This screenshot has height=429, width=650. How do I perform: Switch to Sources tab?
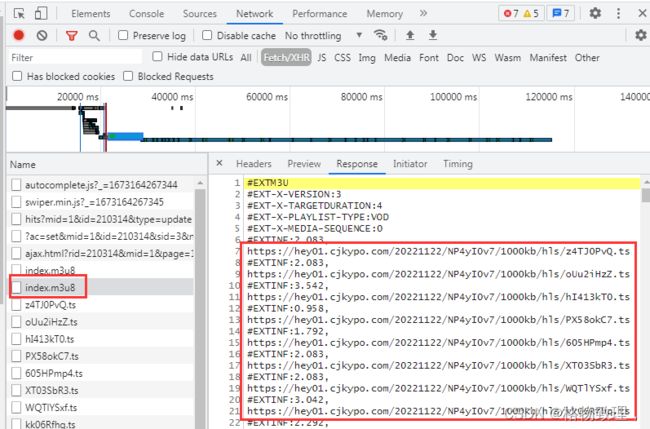click(x=200, y=14)
